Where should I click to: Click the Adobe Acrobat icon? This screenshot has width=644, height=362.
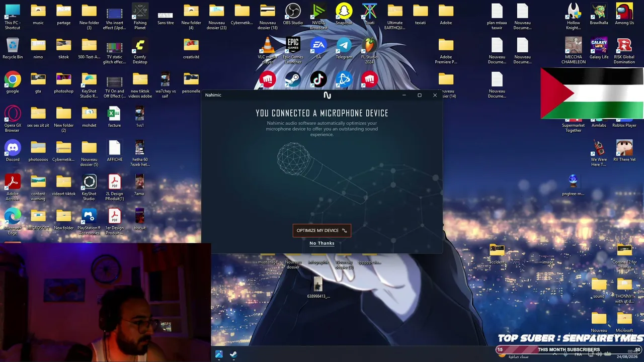point(13,187)
